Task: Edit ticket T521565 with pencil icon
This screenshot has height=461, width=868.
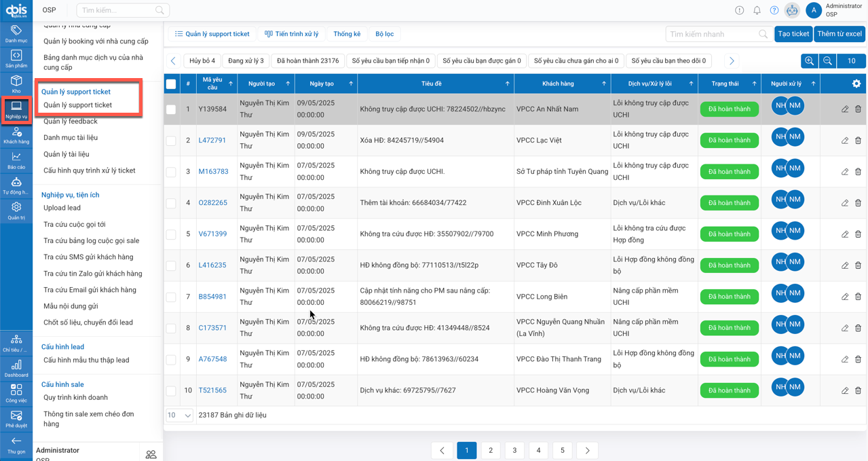Action: click(x=845, y=390)
